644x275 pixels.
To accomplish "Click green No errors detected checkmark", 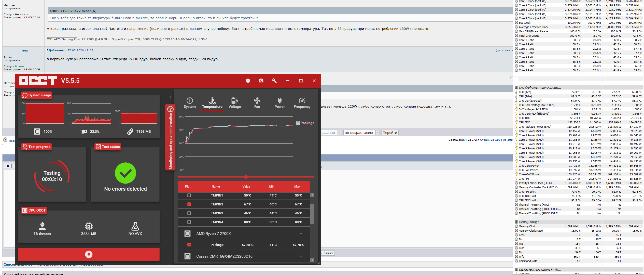I will [125, 173].
